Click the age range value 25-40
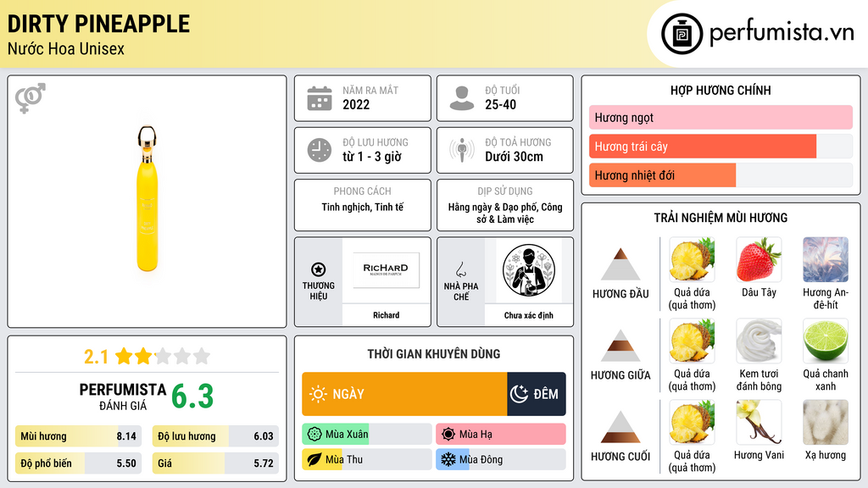This screenshot has width=868, height=488. pos(500,104)
